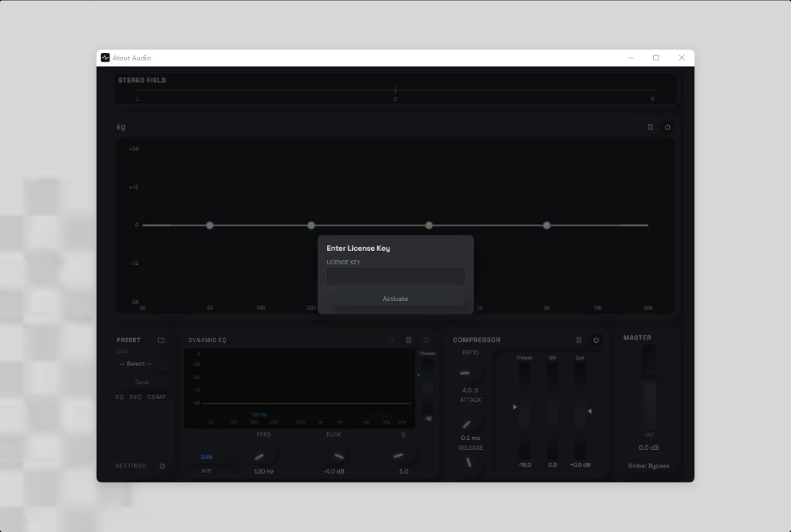This screenshot has height=532, width=791.
Task: Toggle the Dynamic EQ power button
Action: point(426,340)
